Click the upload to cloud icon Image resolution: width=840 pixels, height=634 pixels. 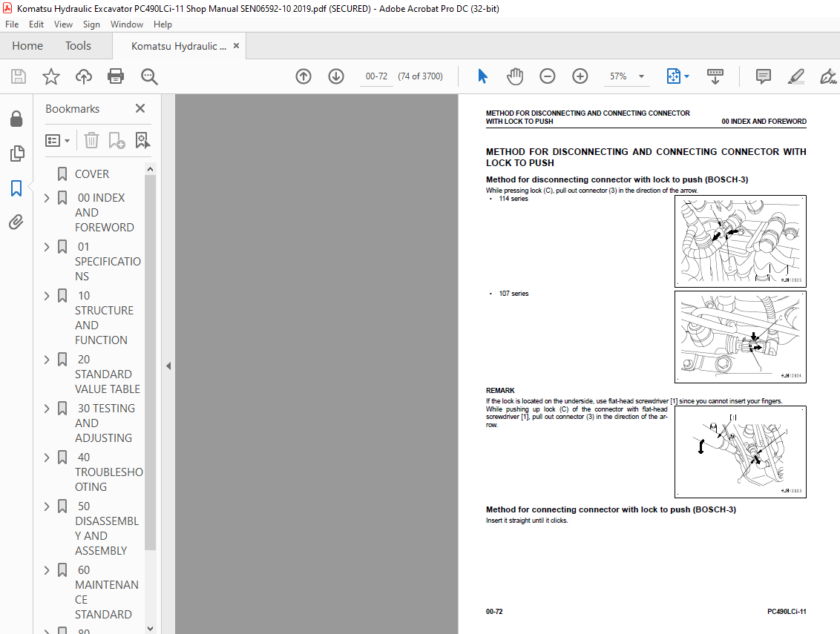(84, 76)
